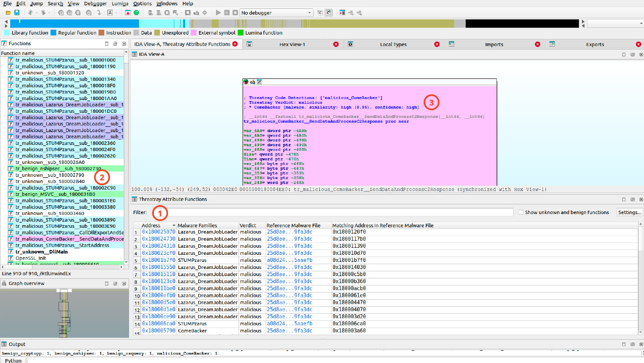Open the Lumina menu
The height and width of the screenshot is (363, 644).
[x=120, y=4]
